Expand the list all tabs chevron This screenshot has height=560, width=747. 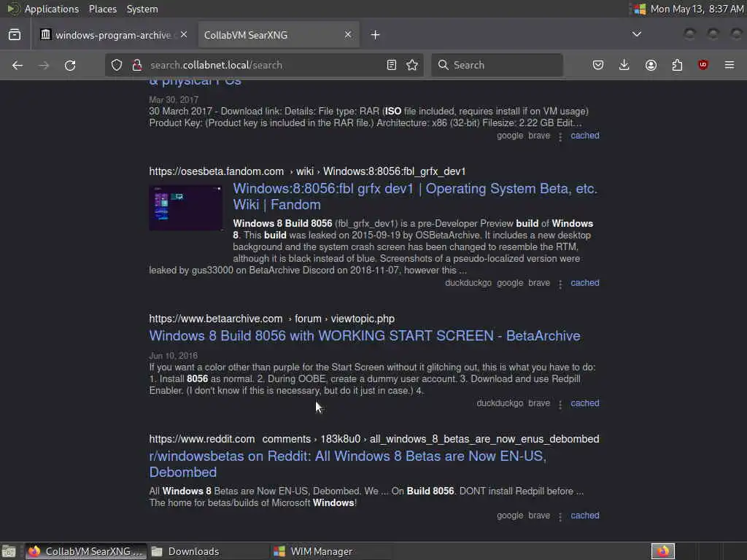[636, 34]
